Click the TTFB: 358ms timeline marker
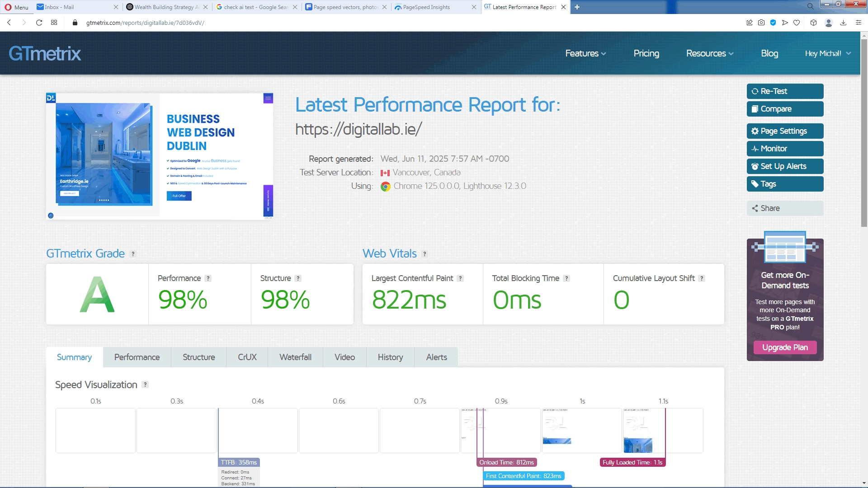868x488 pixels. (239, 462)
